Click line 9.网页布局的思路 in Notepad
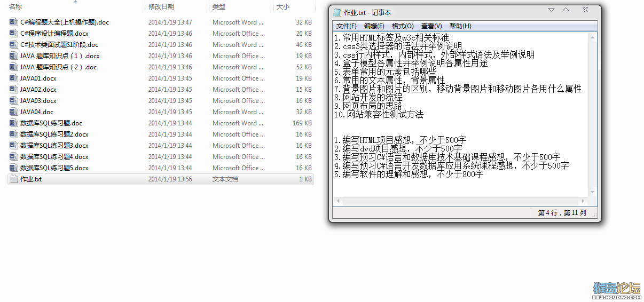This screenshot has height=302, width=644. 368,106
